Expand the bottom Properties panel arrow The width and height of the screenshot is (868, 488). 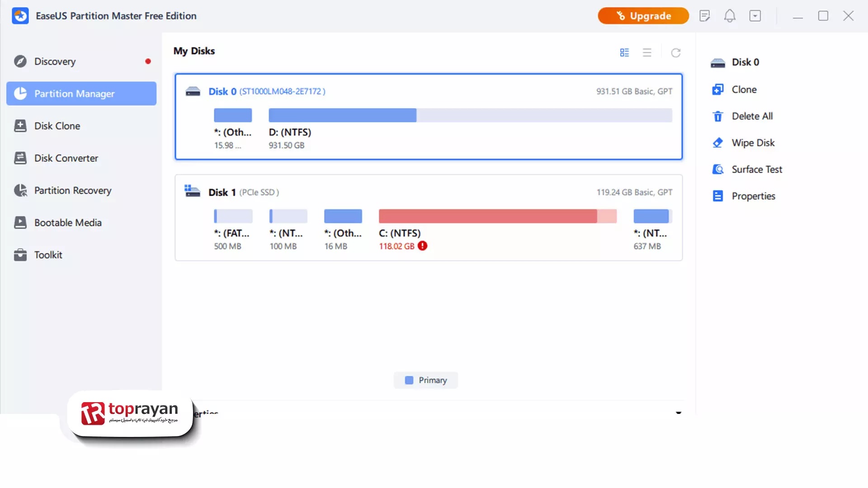pyautogui.click(x=679, y=412)
